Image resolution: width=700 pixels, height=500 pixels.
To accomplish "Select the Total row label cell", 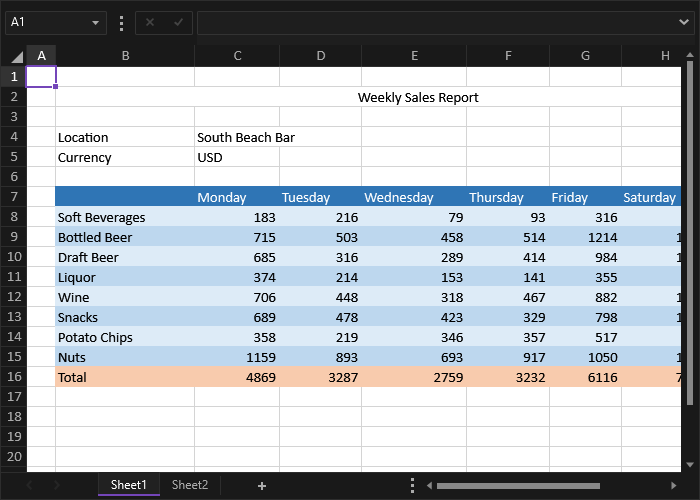I will point(125,377).
